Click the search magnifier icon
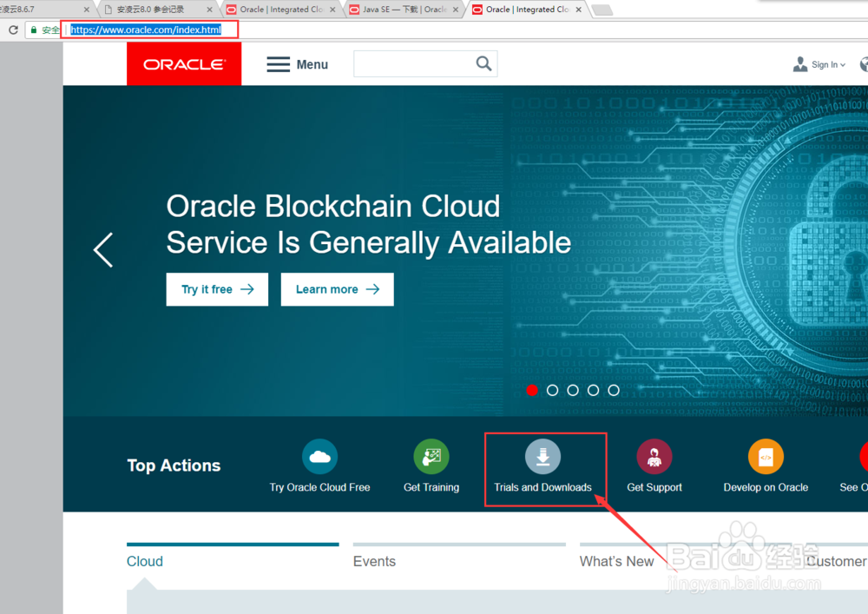868x614 pixels. point(483,63)
